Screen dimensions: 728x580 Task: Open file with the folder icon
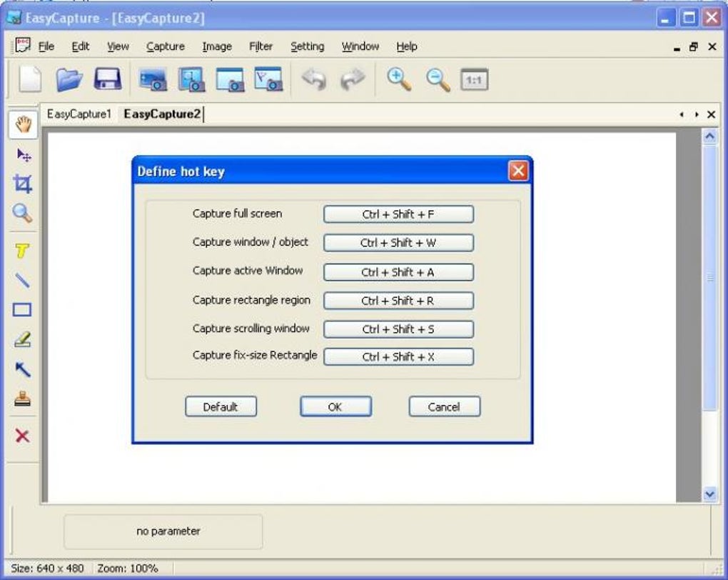coord(69,79)
